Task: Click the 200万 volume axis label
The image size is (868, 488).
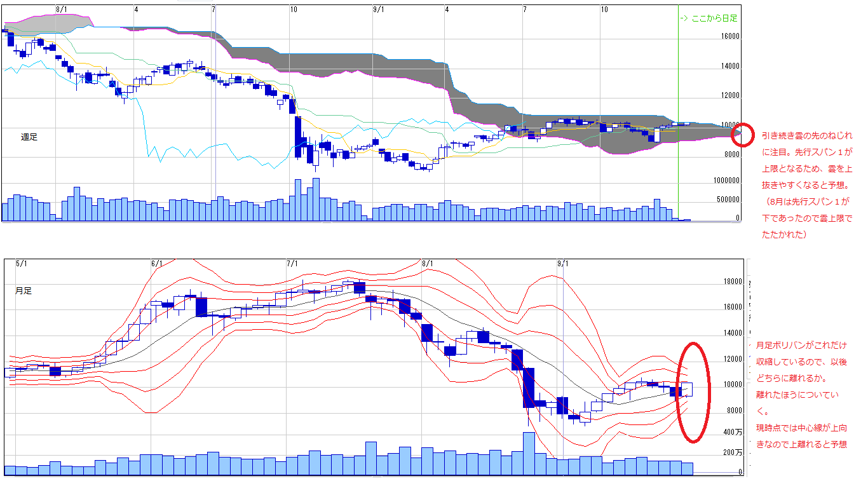Action: (733, 453)
